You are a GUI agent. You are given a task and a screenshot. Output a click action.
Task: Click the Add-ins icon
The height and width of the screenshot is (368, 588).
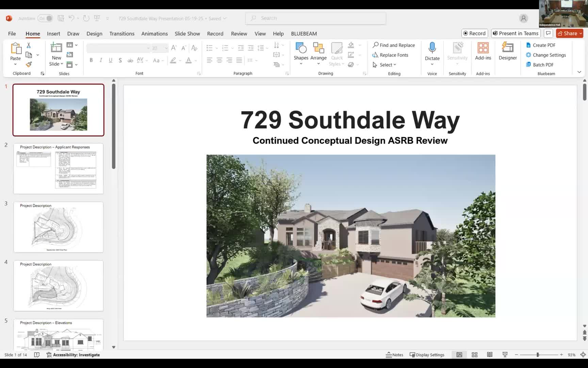(x=483, y=48)
